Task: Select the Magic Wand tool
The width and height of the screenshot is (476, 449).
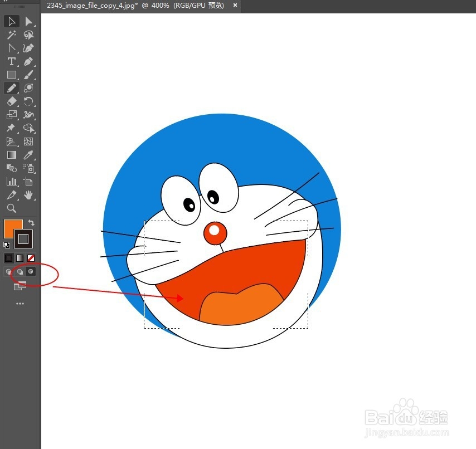Action: tap(12, 35)
